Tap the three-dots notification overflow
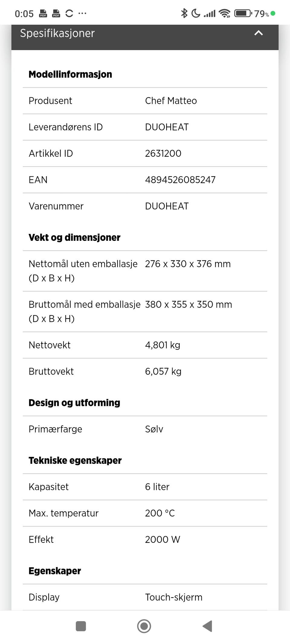Screen dimensions: 290x644 pyautogui.click(x=82, y=13)
